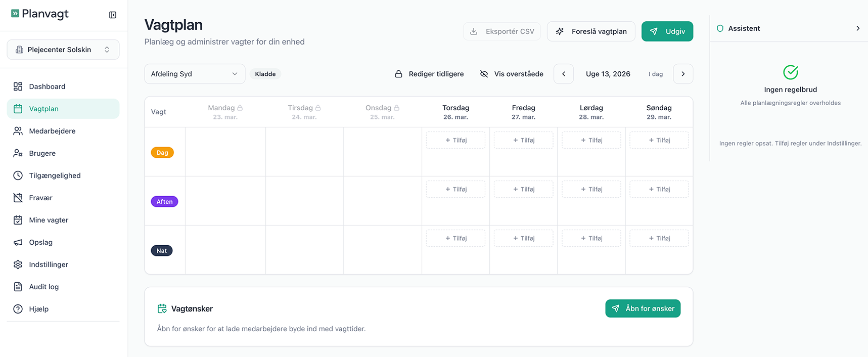Add a Nat shift on Fredag

(x=523, y=238)
